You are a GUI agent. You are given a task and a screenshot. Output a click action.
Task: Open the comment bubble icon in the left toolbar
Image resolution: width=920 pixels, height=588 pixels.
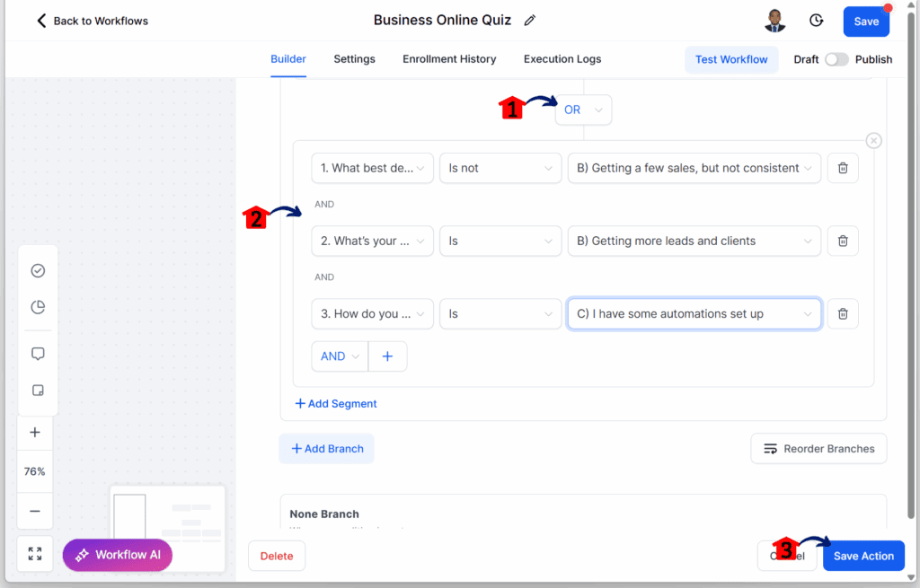[x=38, y=354]
